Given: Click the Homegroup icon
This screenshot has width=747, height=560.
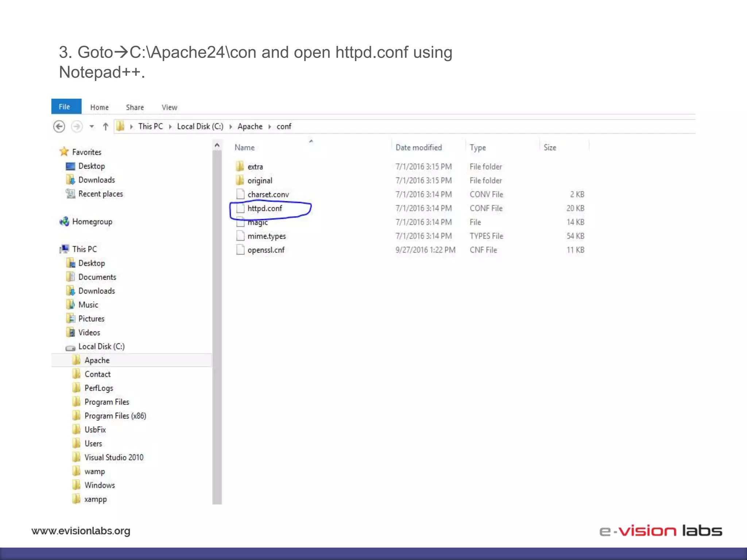Looking at the screenshot, I should (64, 221).
